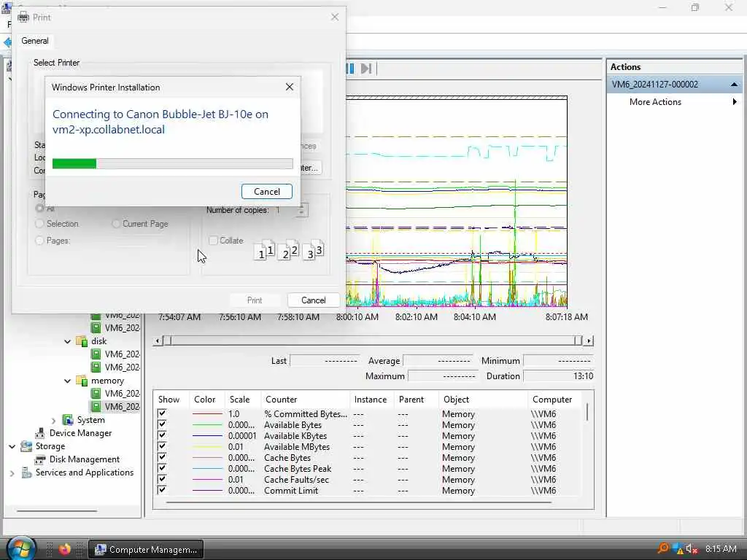Expand the System tree node
The height and width of the screenshot is (560, 747).
pos(53,421)
